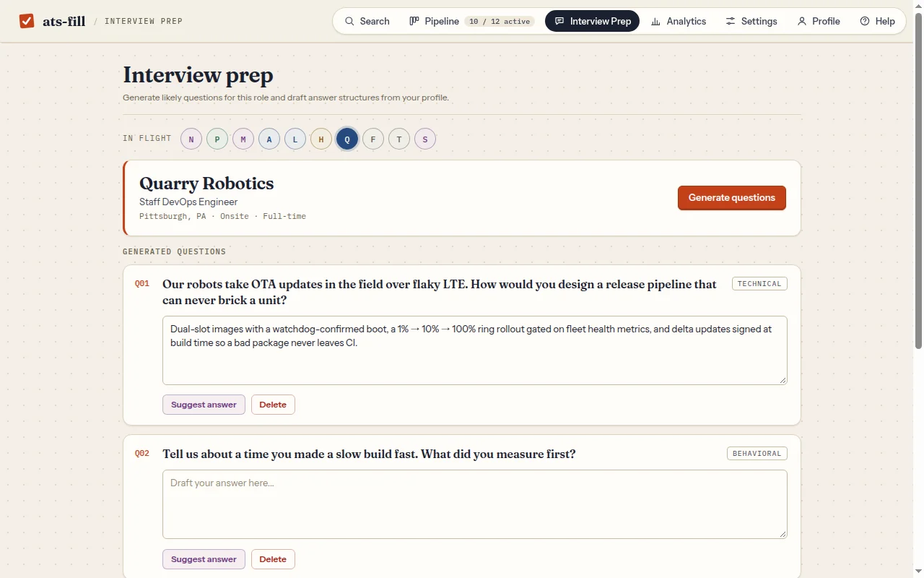Click the BEHAVIORAL tag on Q02

[757, 454]
